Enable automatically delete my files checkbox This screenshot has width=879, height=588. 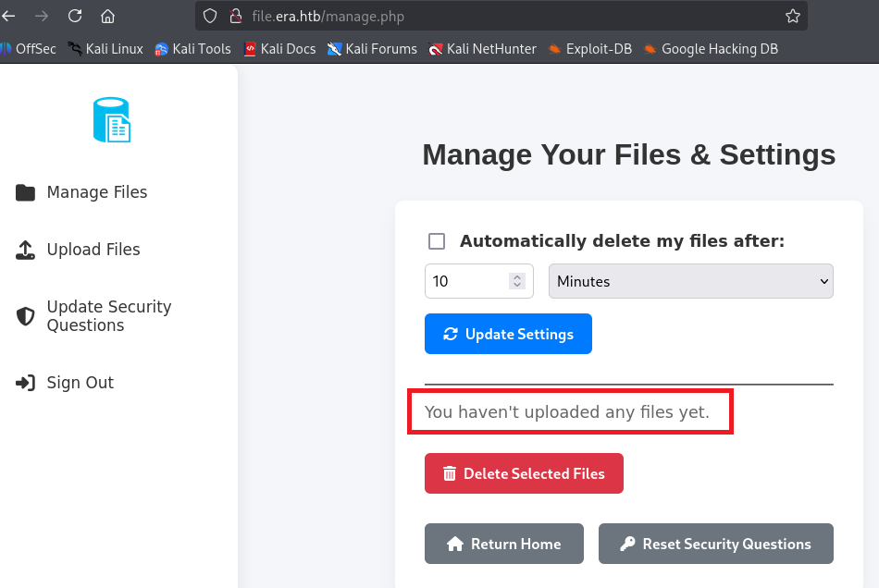pos(437,241)
